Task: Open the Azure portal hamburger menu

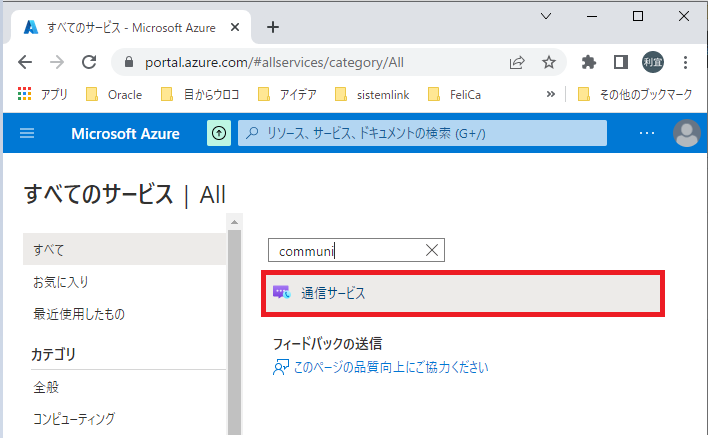Action: point(27,133)
